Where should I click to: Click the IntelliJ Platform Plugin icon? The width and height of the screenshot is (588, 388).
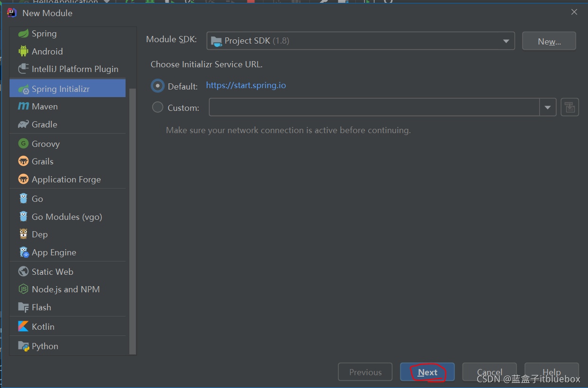[x=23, y=69]
